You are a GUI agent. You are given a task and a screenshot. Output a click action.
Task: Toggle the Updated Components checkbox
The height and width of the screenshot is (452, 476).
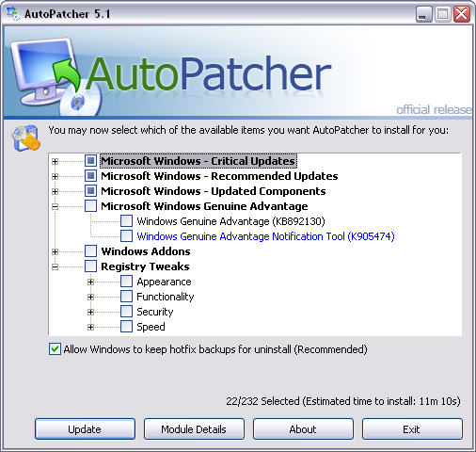tap(90, 191)
